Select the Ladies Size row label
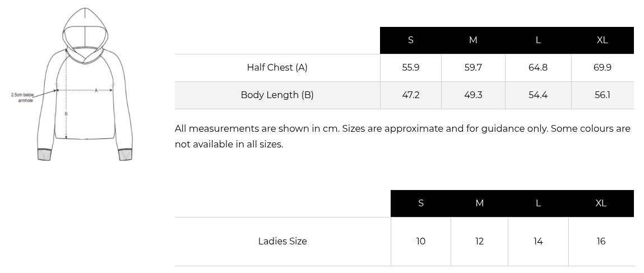 [x=282, y=242]
